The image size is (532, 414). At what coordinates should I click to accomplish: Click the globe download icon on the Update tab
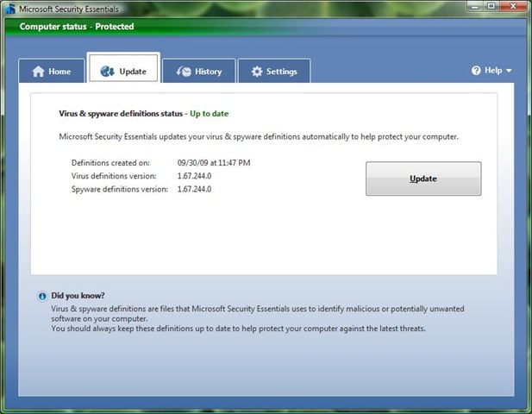pos(107,72)
